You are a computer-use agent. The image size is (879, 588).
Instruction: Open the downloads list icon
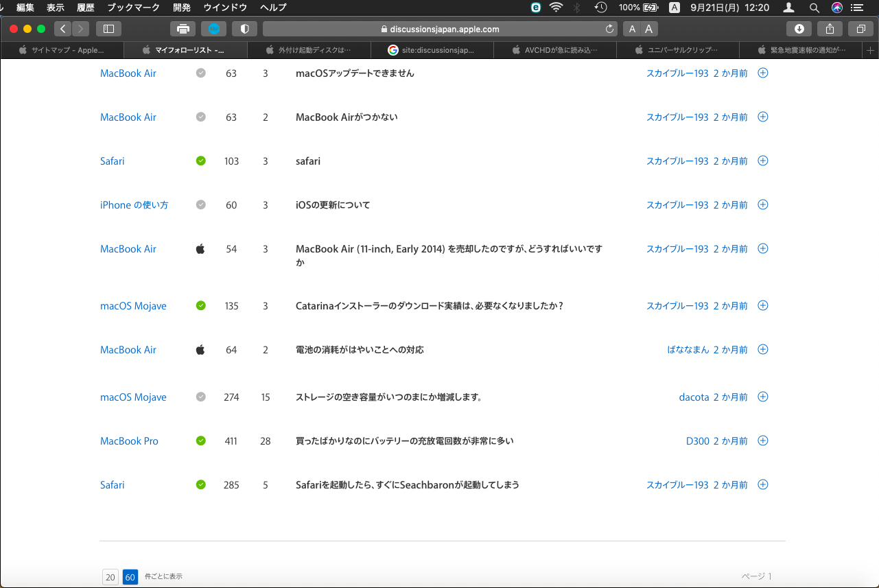click(x=799, y=29)
